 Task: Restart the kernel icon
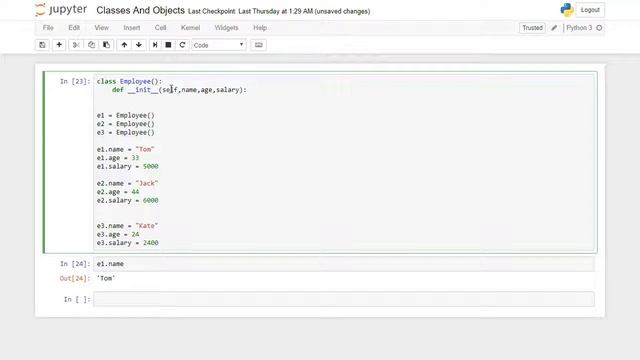pos(182,45)
